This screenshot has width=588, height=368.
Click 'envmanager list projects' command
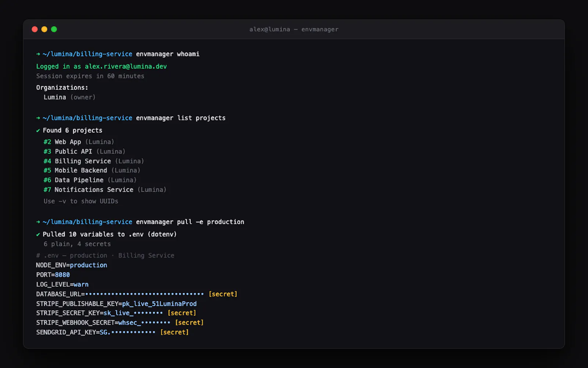(x=181, y=118)
